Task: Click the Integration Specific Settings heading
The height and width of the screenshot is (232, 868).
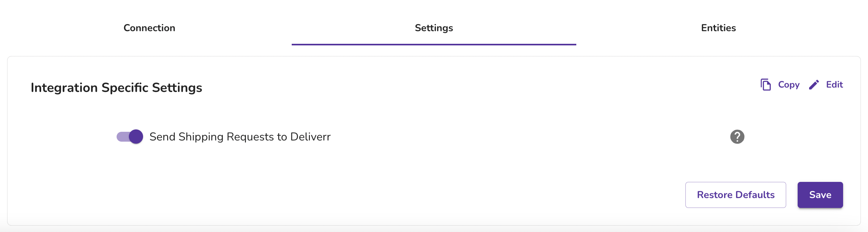Action: point(117,88)
